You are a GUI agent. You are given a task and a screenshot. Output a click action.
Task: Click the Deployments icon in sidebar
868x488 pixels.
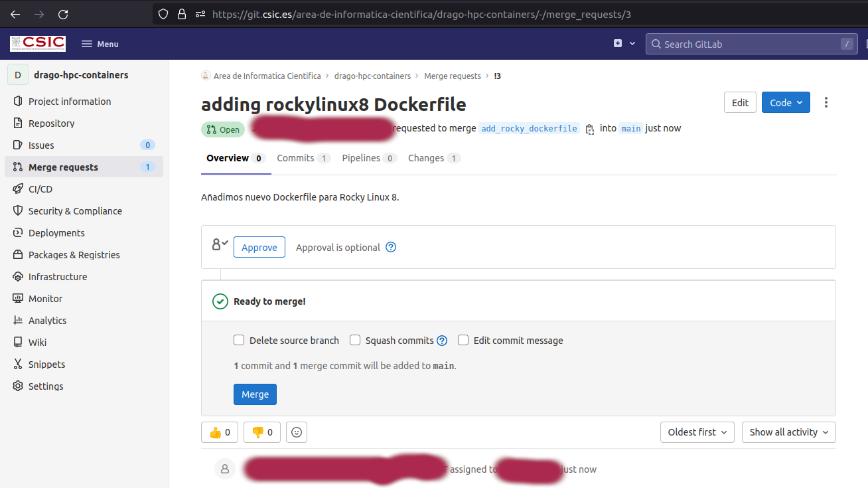18,233
